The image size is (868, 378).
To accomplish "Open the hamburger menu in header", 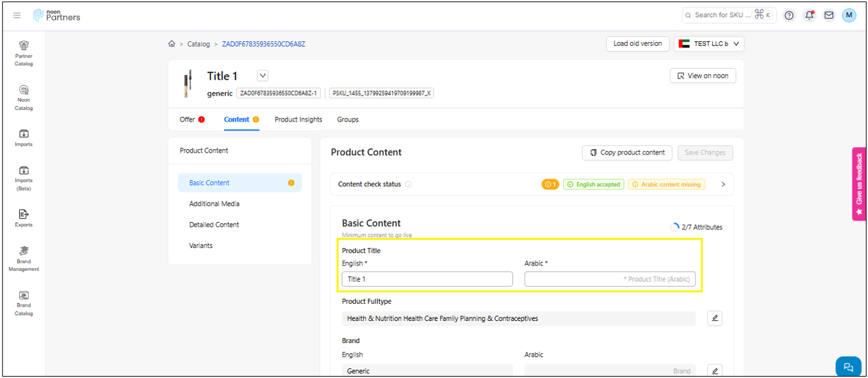I will click(x=17, y=15).
